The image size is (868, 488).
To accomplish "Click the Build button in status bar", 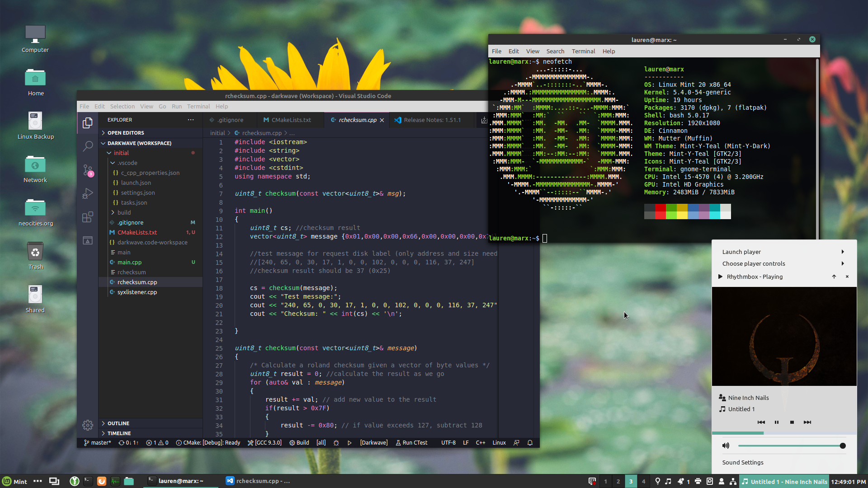I will pyautogui.click(x=299, y=443).
